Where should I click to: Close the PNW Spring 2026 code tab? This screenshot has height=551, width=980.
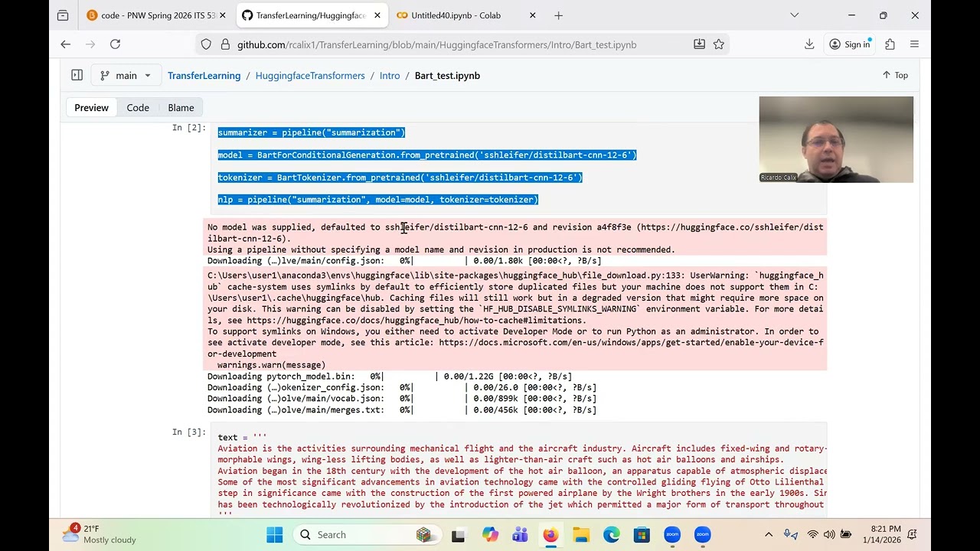click(223, 15)
